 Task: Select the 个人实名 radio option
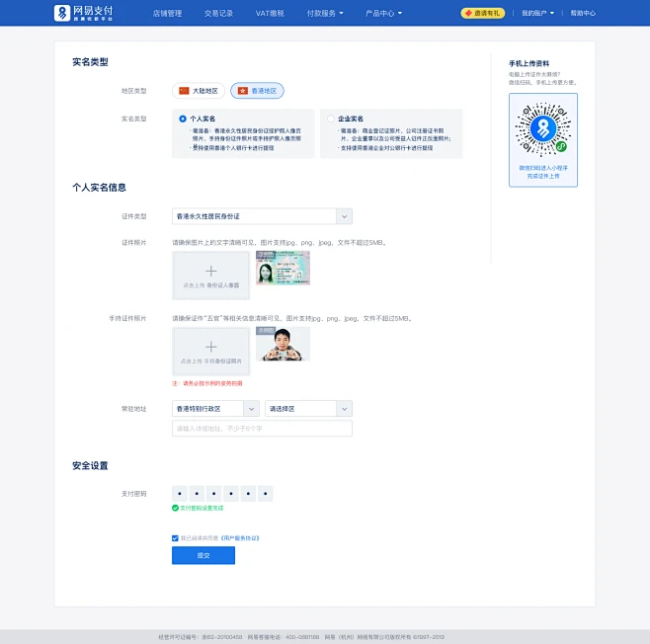[183, 119]
